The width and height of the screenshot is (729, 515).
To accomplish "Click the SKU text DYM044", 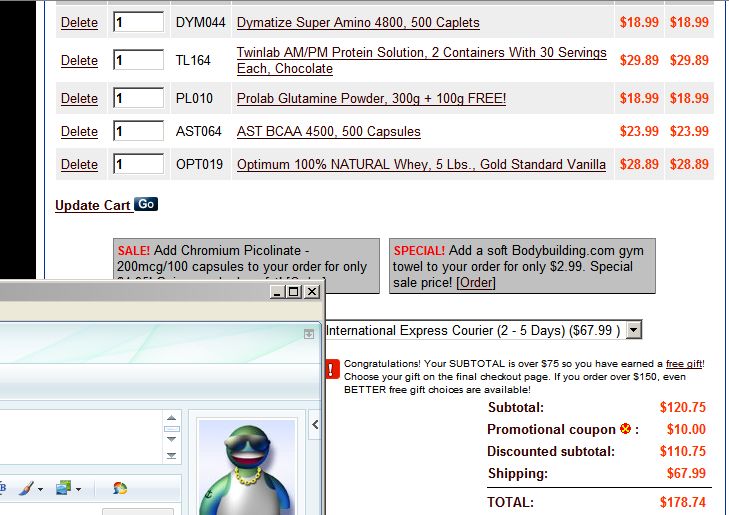I will (200, 22).
